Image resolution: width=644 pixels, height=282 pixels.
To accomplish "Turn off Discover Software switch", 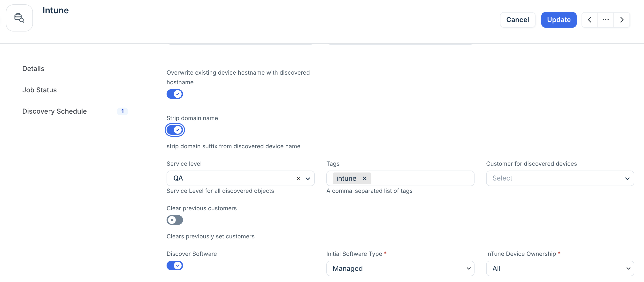I will point(175,266).
